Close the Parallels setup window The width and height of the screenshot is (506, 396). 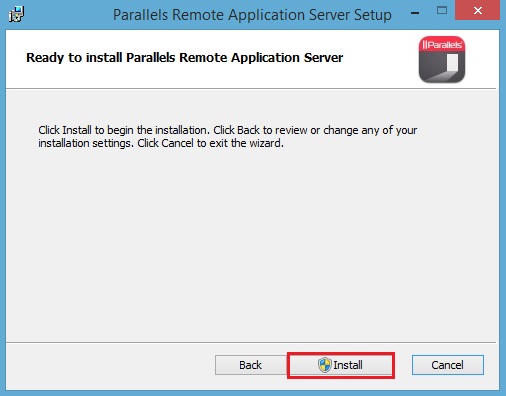tap(478, 11)
